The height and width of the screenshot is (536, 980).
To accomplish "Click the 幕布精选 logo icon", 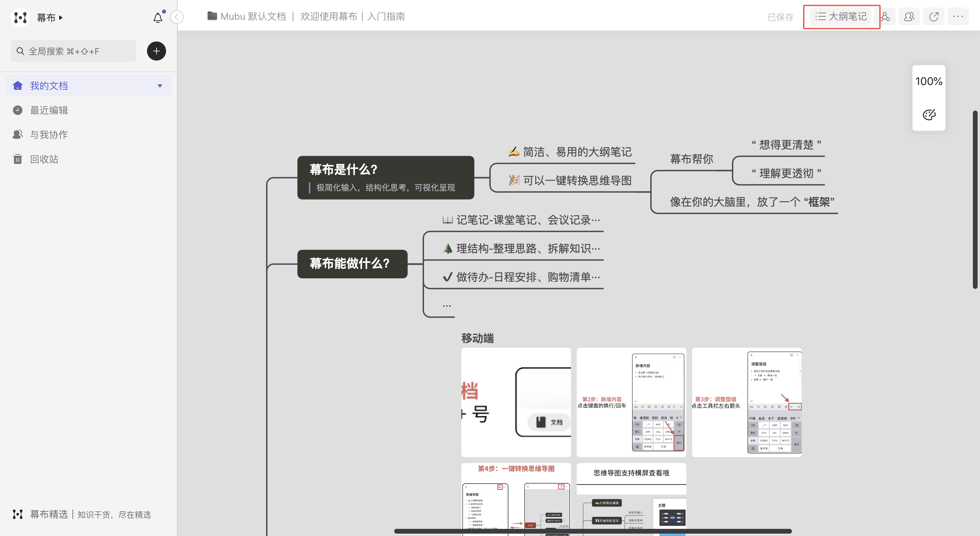I will pos(17,514).
